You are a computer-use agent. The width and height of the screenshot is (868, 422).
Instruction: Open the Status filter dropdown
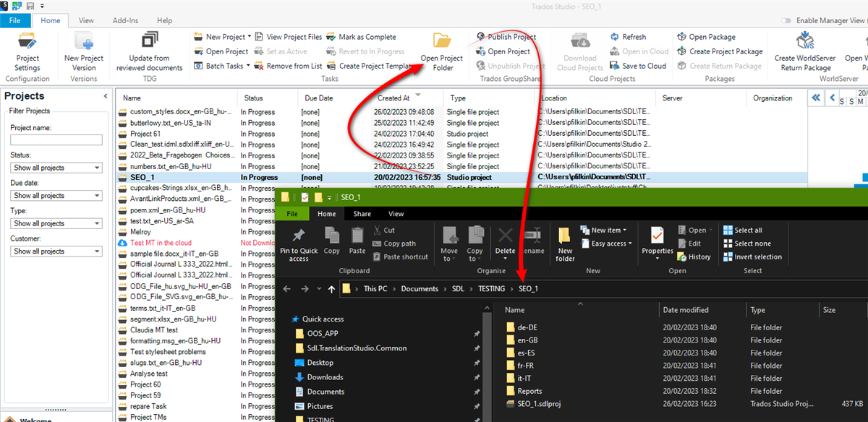coord(56,168)
